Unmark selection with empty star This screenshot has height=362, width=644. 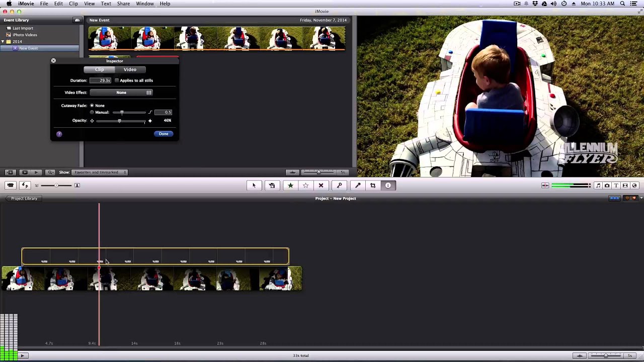pyautogui.click(x=305, y=186)
